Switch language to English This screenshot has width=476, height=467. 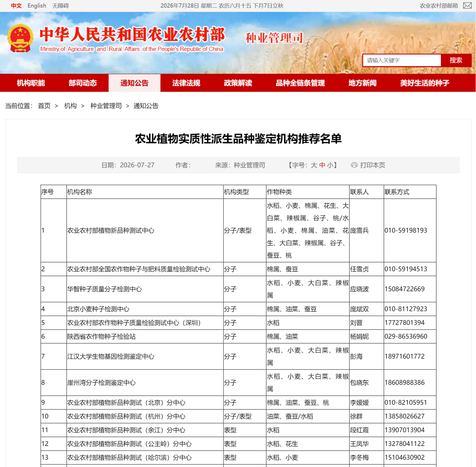coord(37,6)
